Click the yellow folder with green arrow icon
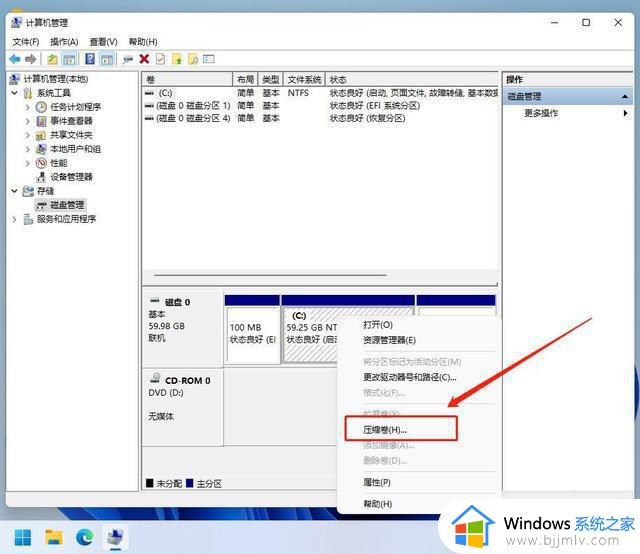The height and width of the screenshot is (554, 640). coord(177,59)
